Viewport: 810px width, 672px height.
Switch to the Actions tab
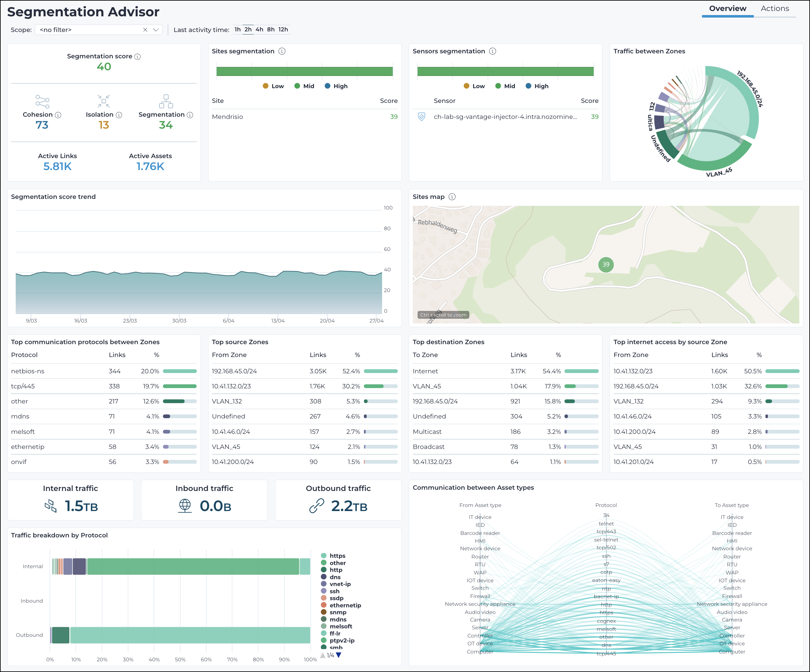pyautogui.click(x=775, y=8)
